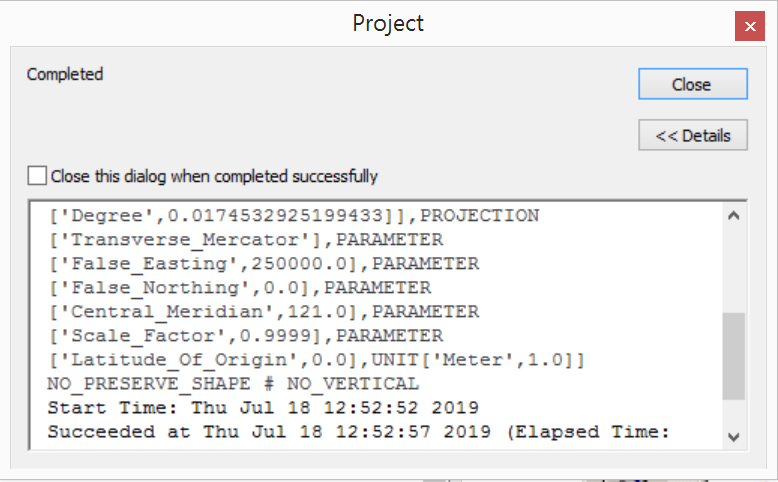
Task: Click the Degree PROJECTION log line
Action: click(x=294, y=216)
